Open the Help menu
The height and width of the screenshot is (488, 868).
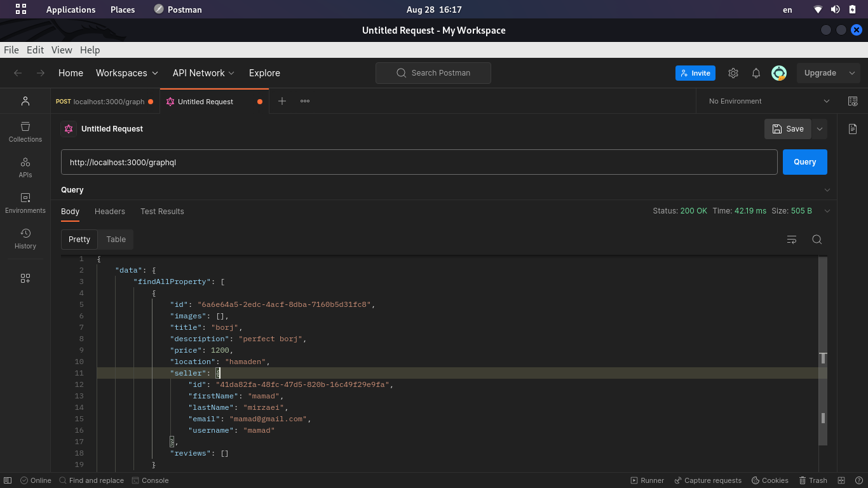(x=90, y=50)
